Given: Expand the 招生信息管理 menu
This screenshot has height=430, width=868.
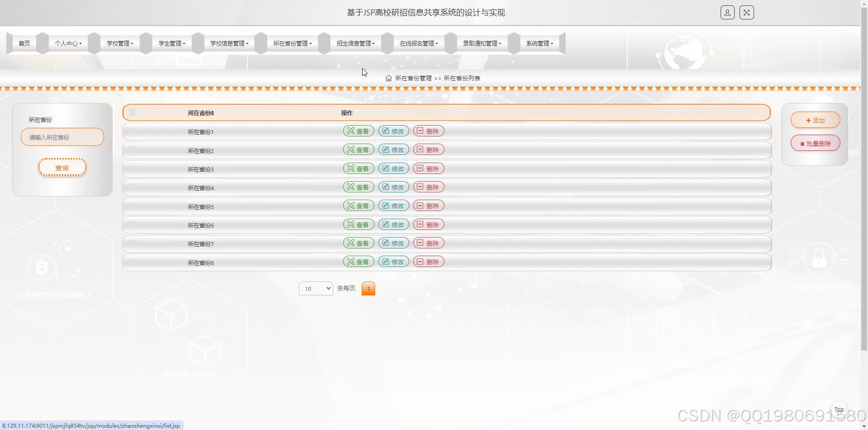Looking at the screenshot, I should 356,43.
